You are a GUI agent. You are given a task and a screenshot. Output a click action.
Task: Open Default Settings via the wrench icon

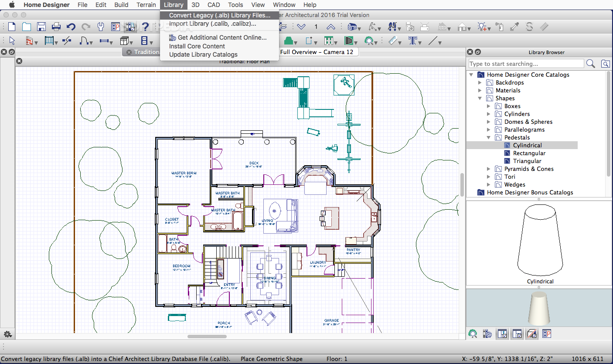pos(101,27)
